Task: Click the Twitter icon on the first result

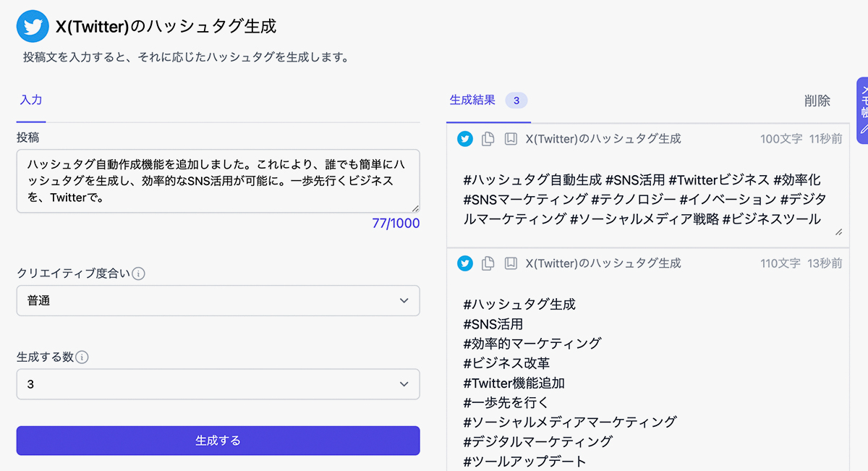Action: tap(465, 139)
